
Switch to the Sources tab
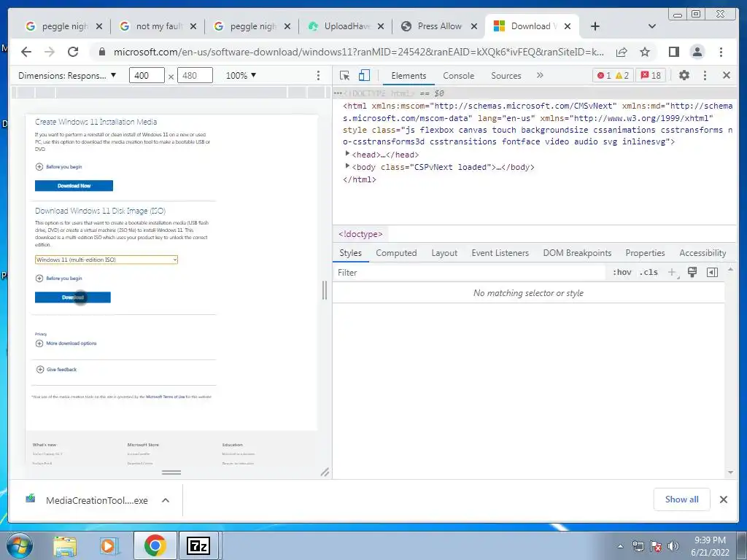[x=506, y=75]
